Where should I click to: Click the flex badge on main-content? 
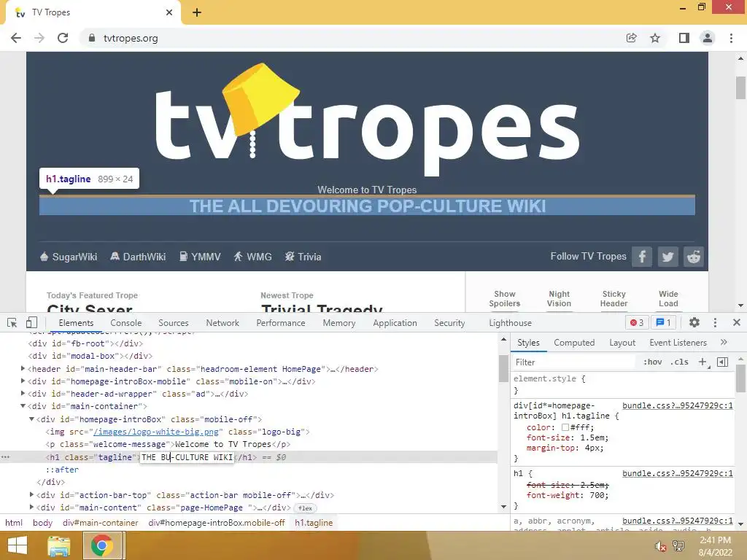point(305,508)
